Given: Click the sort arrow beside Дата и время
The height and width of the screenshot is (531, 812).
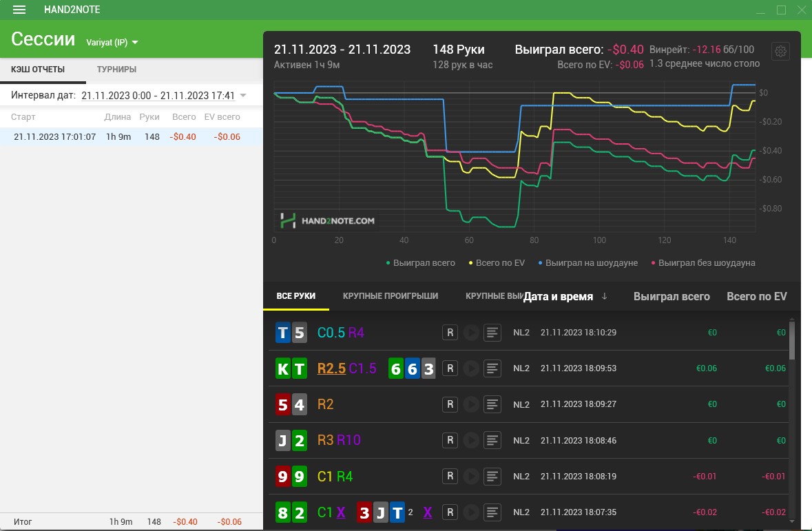Looking at the screenshot, I should 604,296.
